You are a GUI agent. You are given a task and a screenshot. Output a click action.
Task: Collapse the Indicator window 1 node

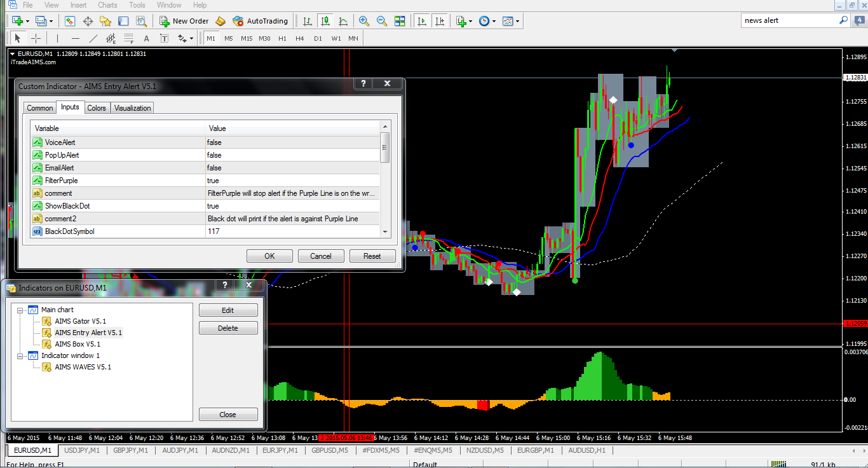coord(20,356)
